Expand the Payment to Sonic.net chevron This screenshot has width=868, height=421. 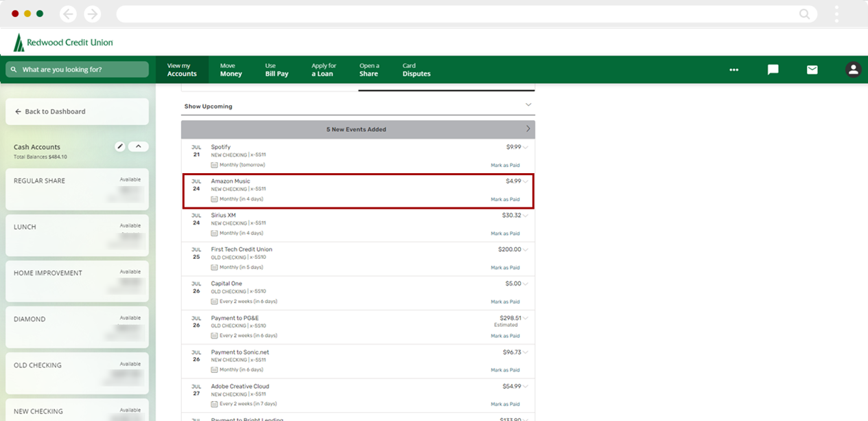[x=526, y=352]
